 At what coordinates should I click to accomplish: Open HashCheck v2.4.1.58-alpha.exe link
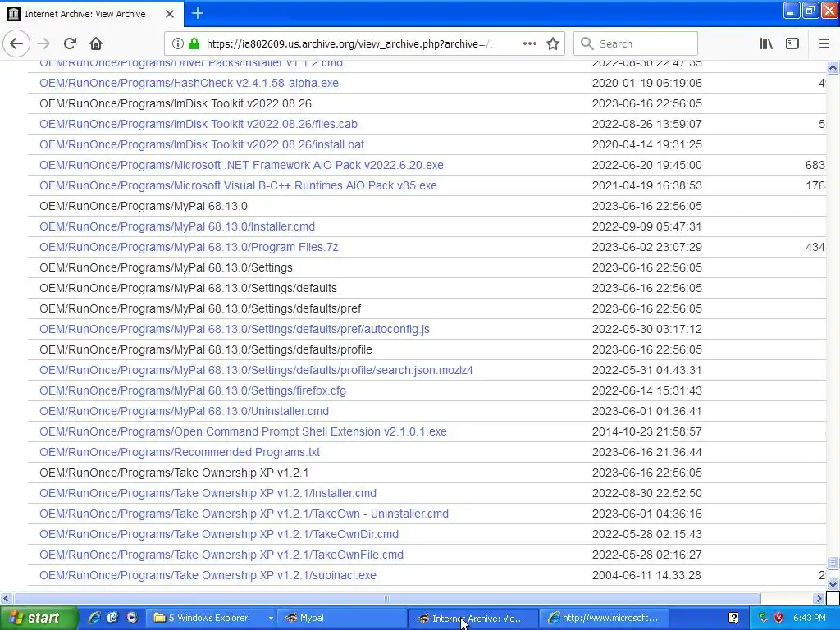pos(189,83)
